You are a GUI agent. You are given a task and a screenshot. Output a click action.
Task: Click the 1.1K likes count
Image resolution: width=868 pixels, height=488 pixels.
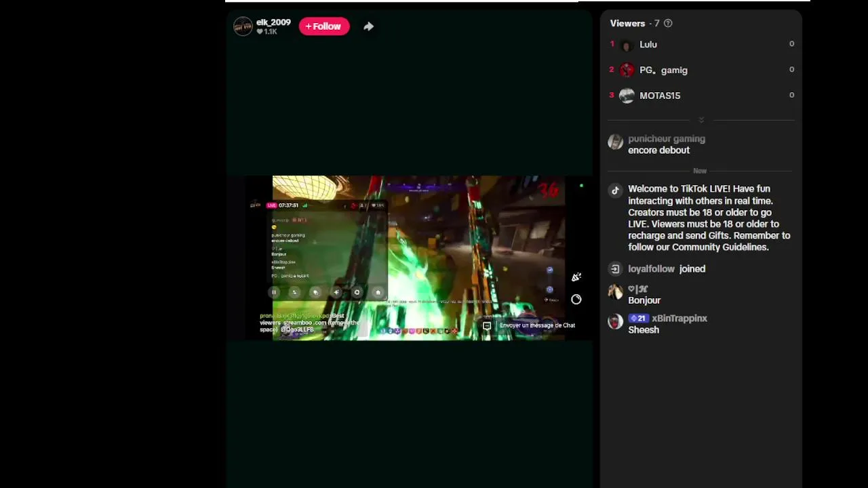pyautogui.click(x=267, y=32)
